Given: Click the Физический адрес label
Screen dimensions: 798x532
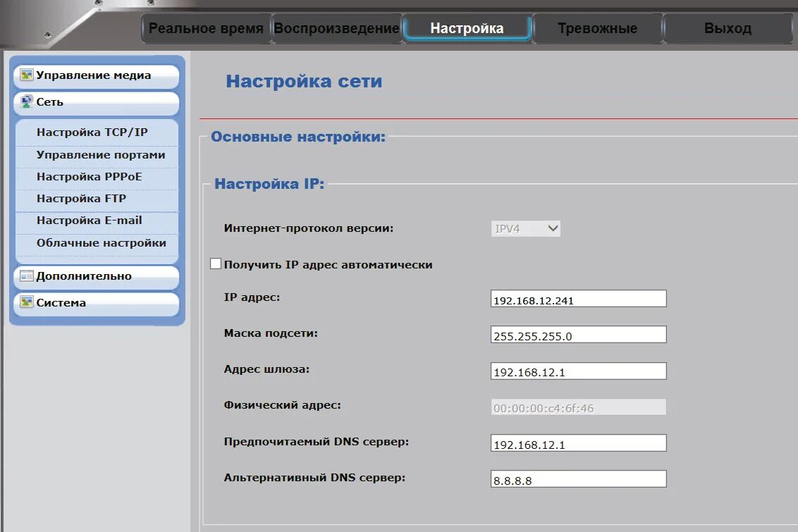Looking at the screenshot, I should [x=283, y=405].
